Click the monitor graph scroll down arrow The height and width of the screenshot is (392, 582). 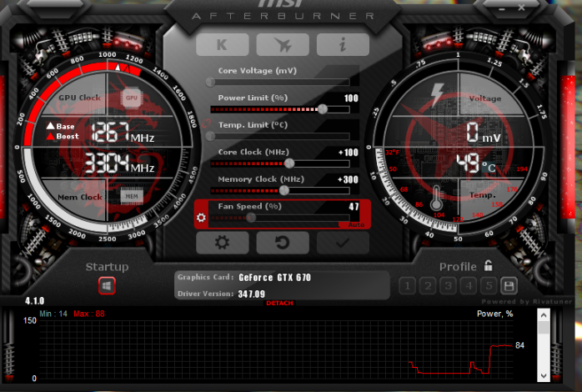544,375
